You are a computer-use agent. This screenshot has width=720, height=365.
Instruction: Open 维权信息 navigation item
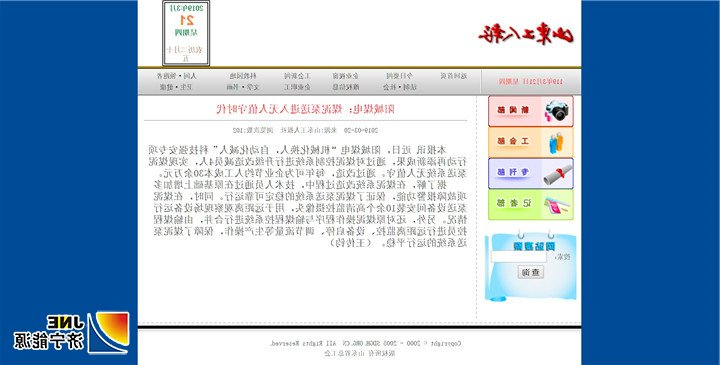(346, 87)
